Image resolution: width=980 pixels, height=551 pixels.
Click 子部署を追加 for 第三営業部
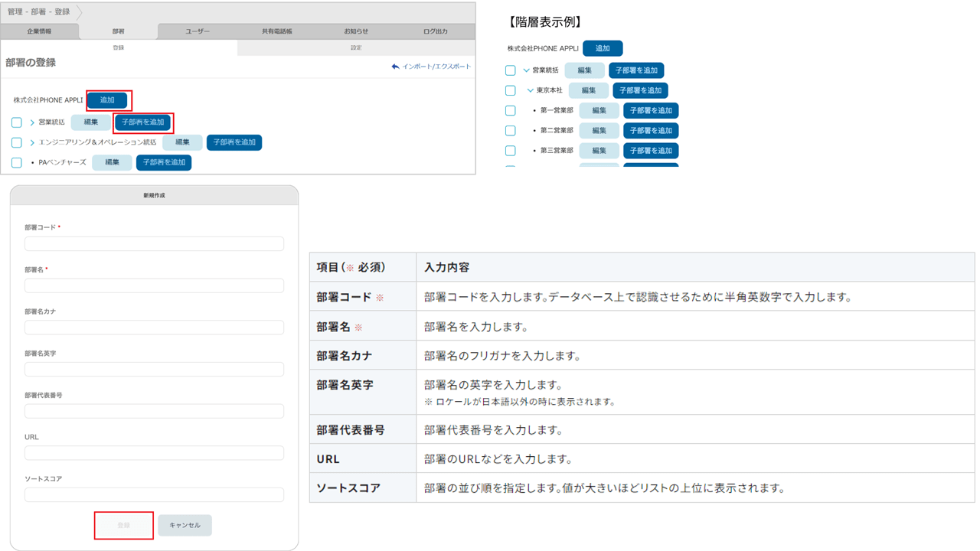pos(651,150)
